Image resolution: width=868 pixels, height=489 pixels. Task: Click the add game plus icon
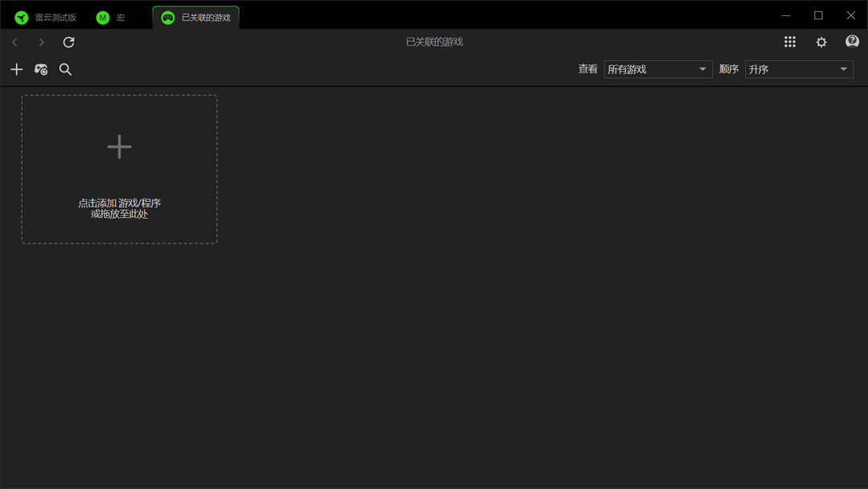point(17,69)
